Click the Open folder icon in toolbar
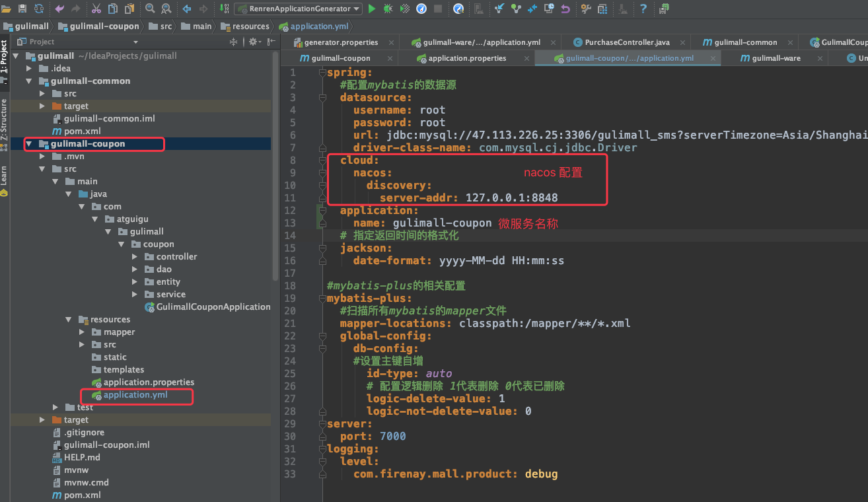Screen dimensions: 868x502 (6, 9)
